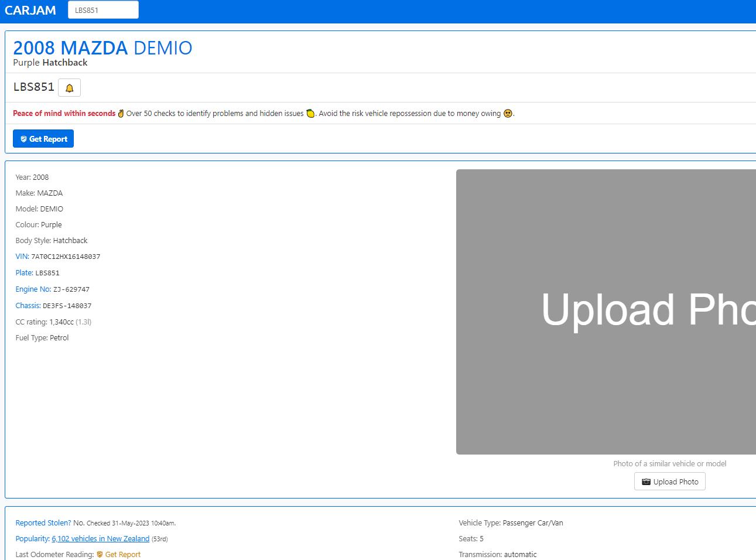
Task: Click the Purple Hatchback subtitle
Action: coord(50,63)
